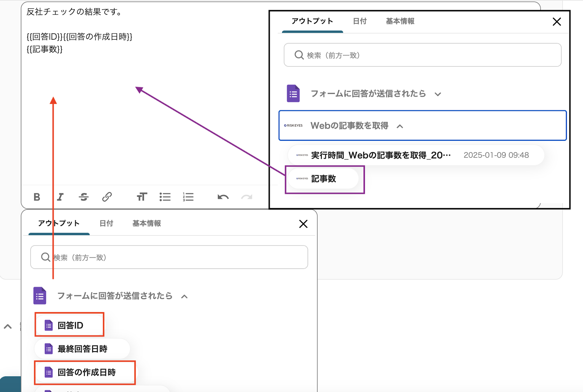This screenshot has height=392, width=583.
Task: Collapse the Webの記事数を取得 section
Action: pos(400,126)
